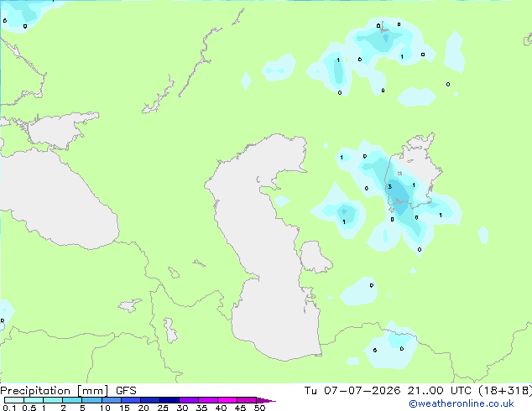Click the "0.1" legend scale label
Image resolution: width=532 pixels, height=411 pixels.
coord(9,408)
